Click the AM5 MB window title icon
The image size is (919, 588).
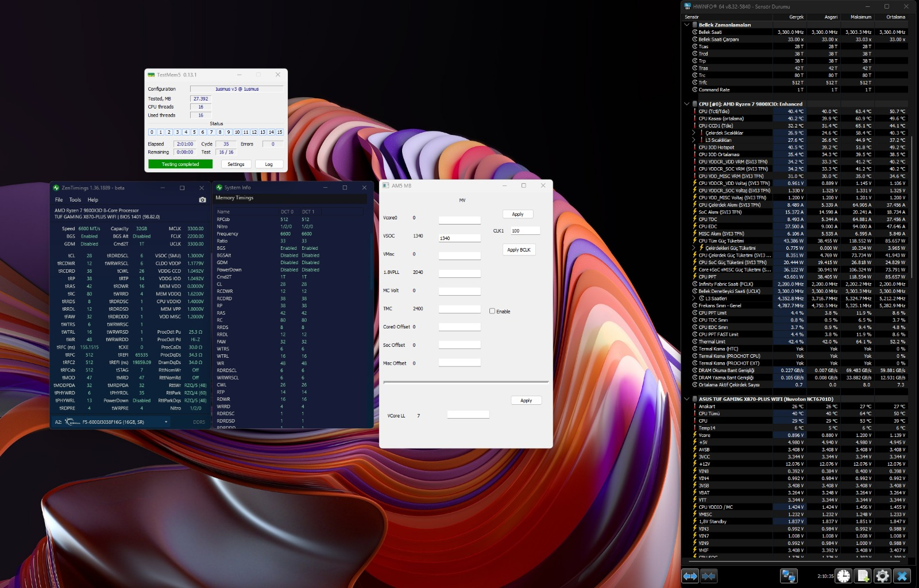click(386, 185)
